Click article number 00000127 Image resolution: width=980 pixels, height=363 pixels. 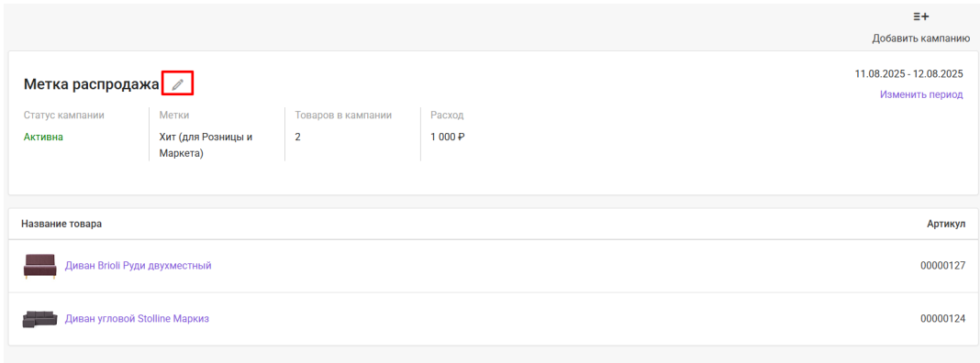[942, 266]
